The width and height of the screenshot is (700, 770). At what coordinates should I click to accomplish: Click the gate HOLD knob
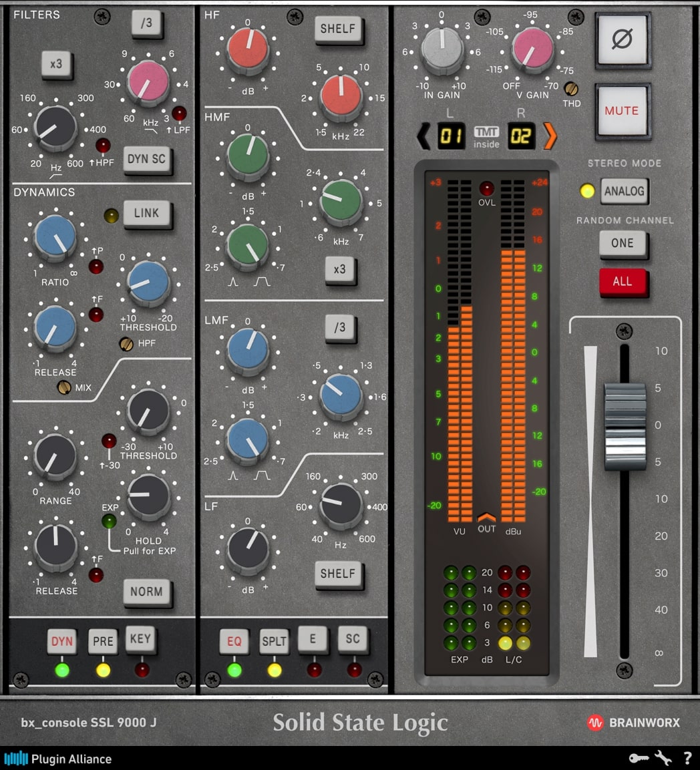(148, 496)
